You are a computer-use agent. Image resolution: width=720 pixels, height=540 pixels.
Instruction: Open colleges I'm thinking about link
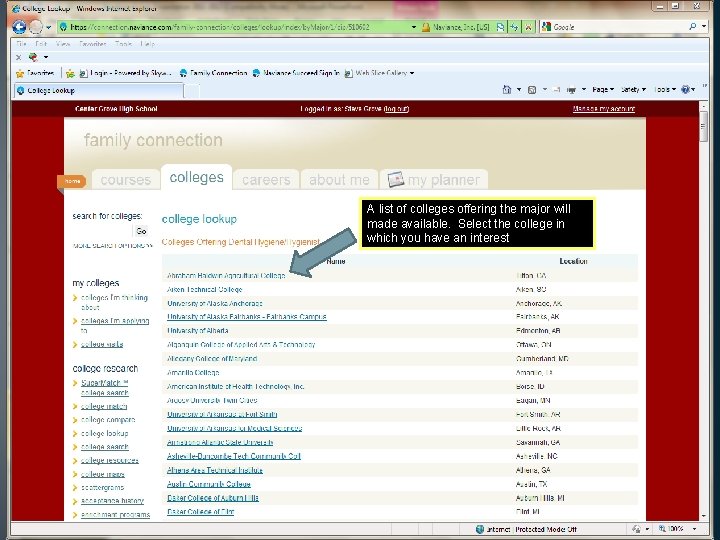click(114, 302)
